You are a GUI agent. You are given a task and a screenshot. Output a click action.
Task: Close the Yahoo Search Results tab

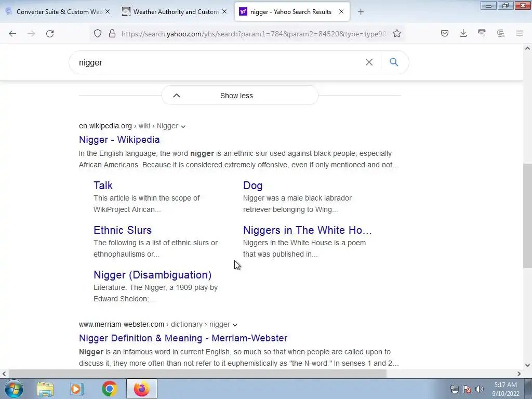[x=341, y=11]
